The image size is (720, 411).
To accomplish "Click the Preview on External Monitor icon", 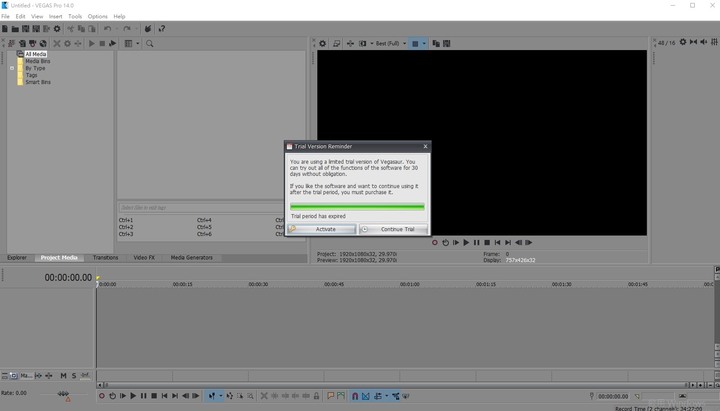I will pos(337,43).
